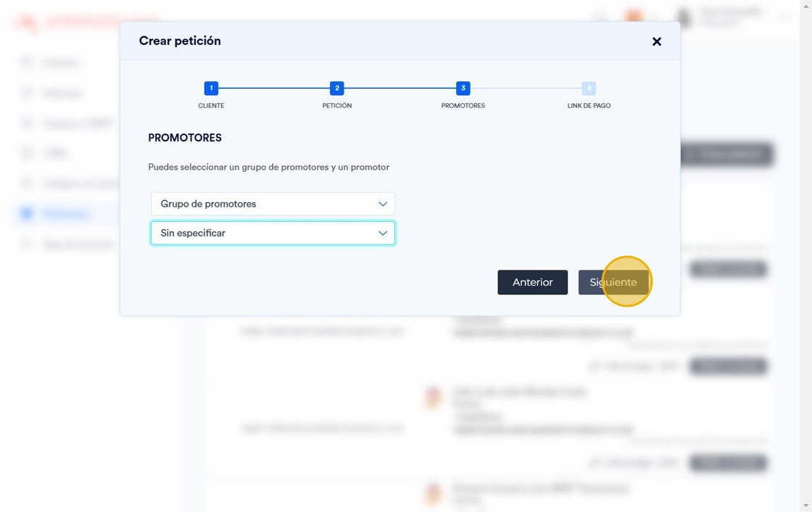Click the blurred user avatar in header
Viewport: 812px width, 512px height.
click(684, 17)
